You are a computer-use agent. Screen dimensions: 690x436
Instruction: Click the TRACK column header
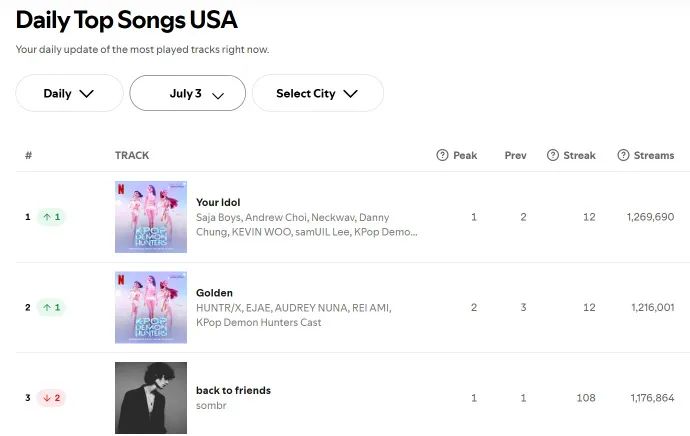click(x=132, y=155)
